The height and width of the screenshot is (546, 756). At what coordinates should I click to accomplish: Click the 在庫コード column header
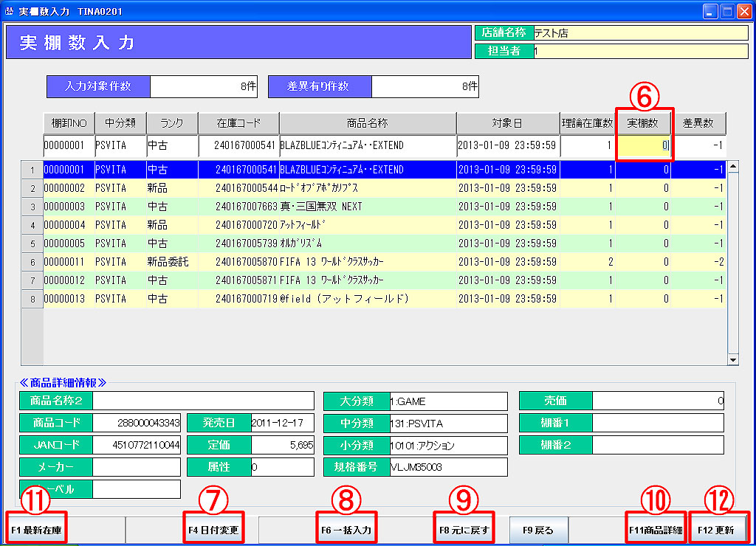238,123
